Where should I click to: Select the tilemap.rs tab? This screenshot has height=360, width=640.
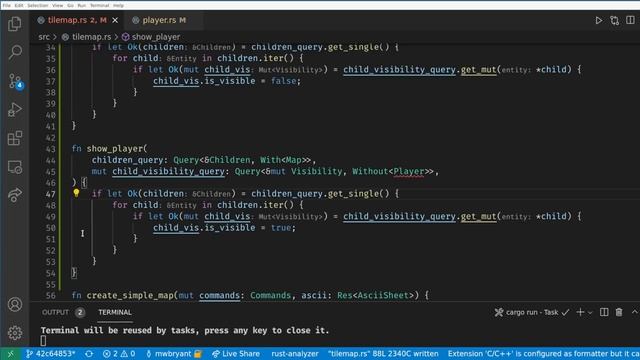[78, 20]
